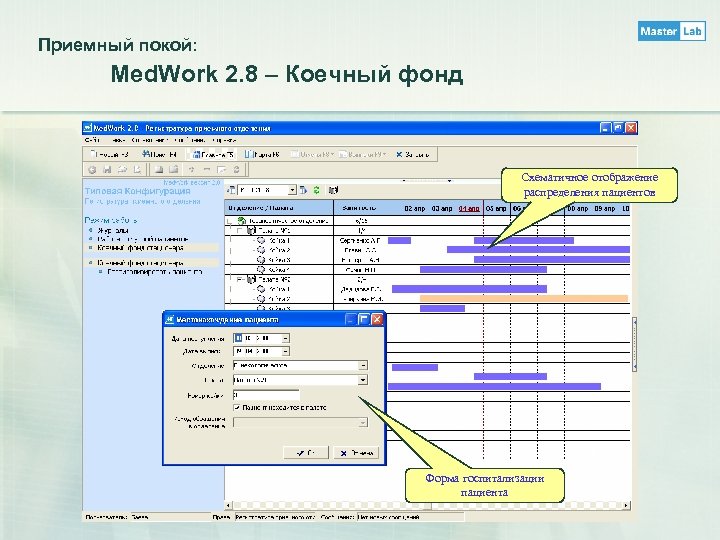This screenshot has height=540, width=720.
Task: Click the Cancel button with X mark
Action: click(x=356, y=453)
